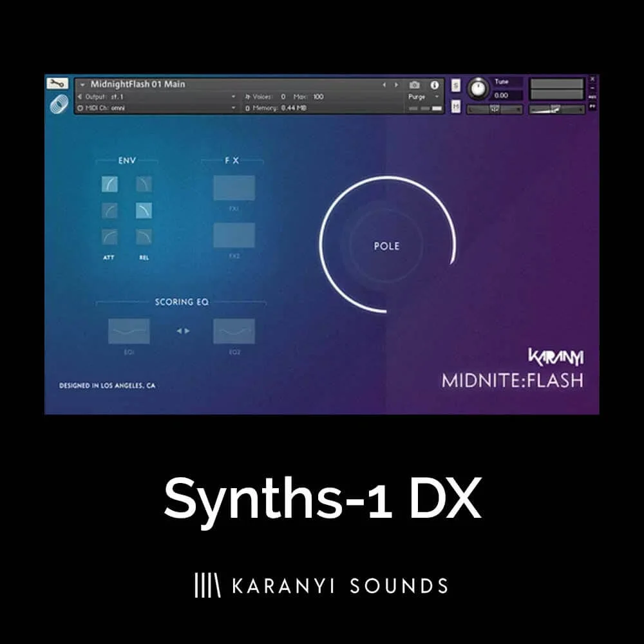The image size is (644, 644).
Task: Click the MIDNITE:FLASH title text
Action: pos(513,381)
